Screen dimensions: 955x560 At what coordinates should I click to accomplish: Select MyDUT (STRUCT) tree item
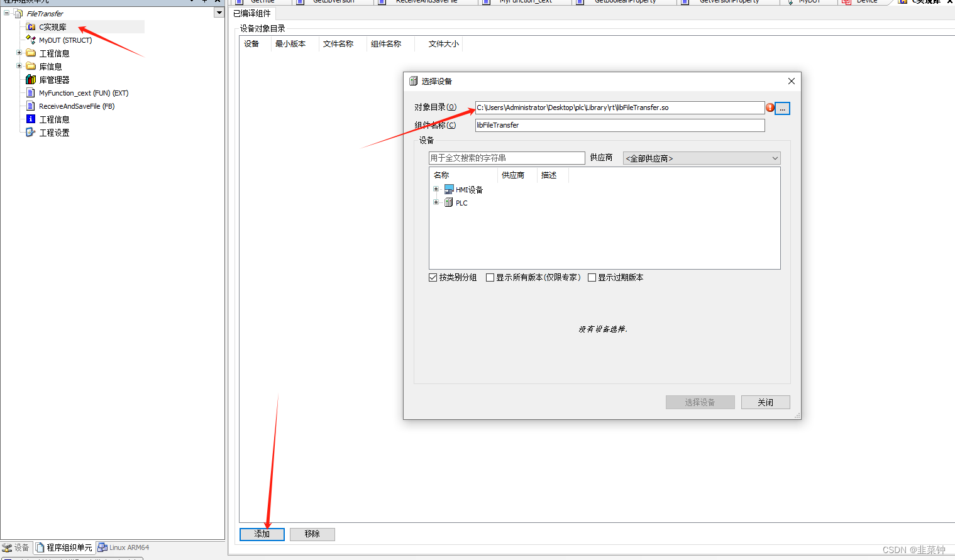click(65, 40)
